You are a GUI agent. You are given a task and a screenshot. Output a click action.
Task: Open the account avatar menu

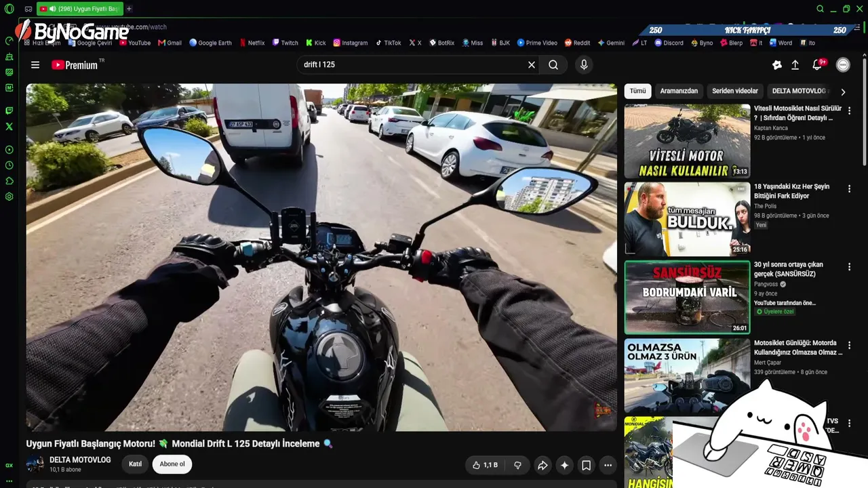tap(843, 65)
